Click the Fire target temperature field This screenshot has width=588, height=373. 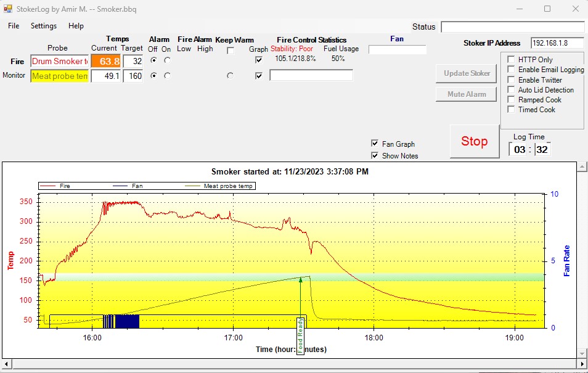click(x=133, y=61)
